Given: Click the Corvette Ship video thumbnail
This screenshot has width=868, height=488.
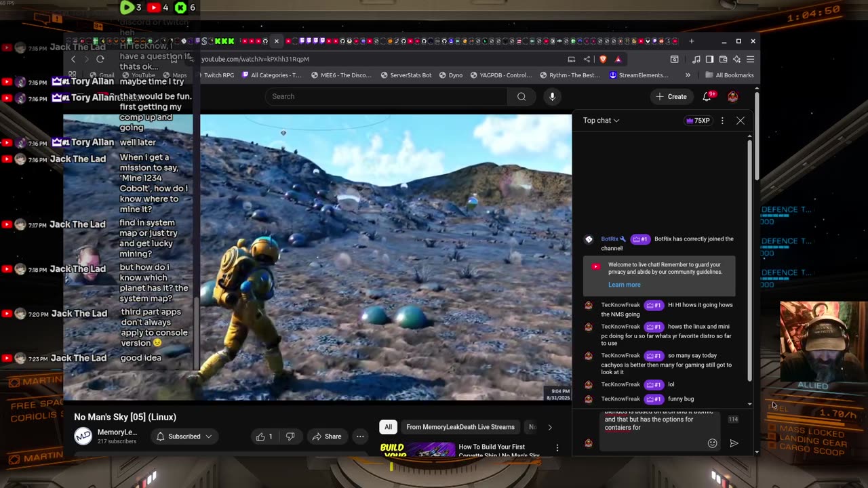Looking at the screenshot, I should click(x=418, y=451).
